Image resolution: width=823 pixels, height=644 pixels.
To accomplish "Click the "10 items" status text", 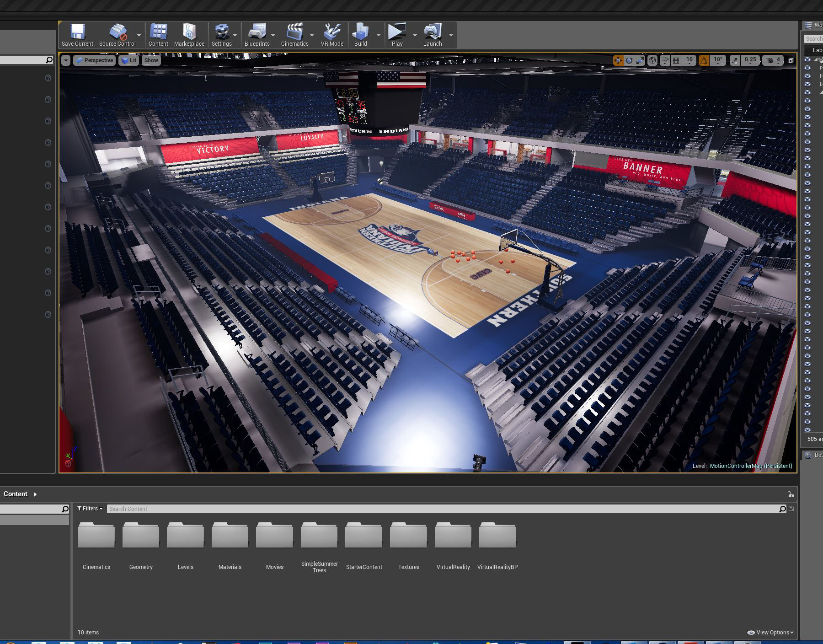I will 88,633.
